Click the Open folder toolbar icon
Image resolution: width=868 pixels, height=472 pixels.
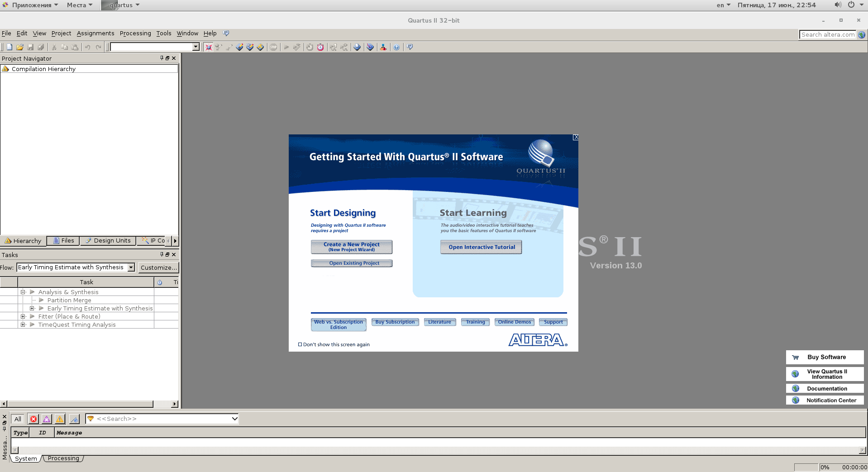(x=20, y=47)
